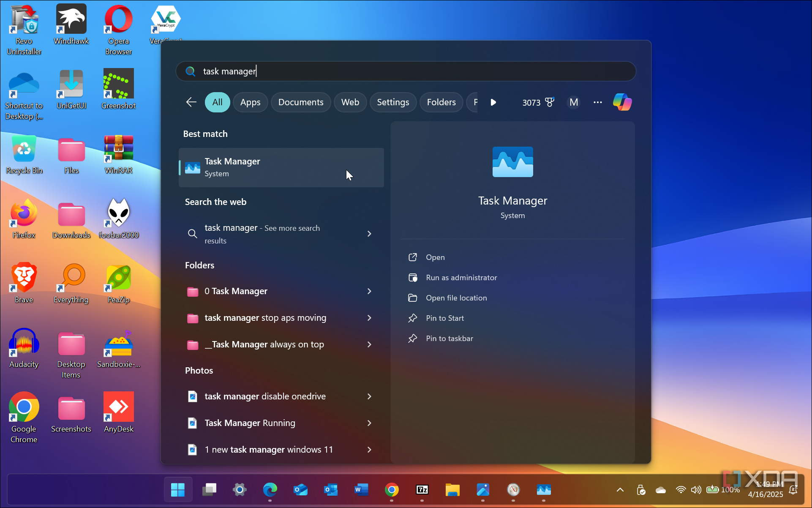Open the three-dots more options menu

597,102
